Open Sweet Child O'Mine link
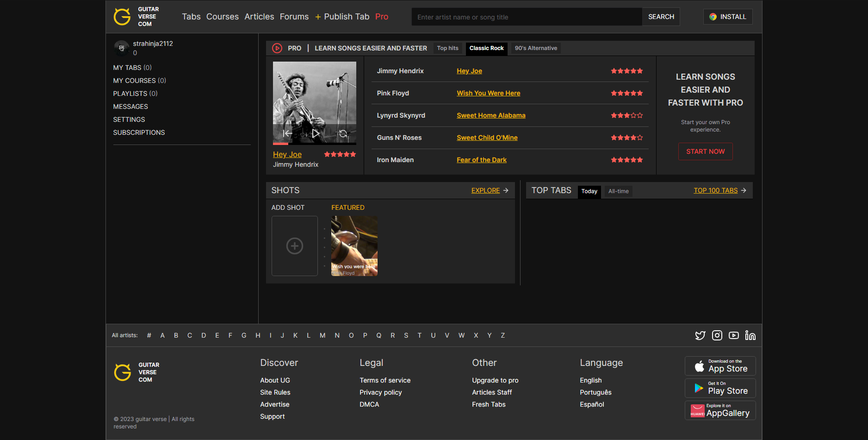The width and height of the screenshot is (868, 440). click(487, 138)
